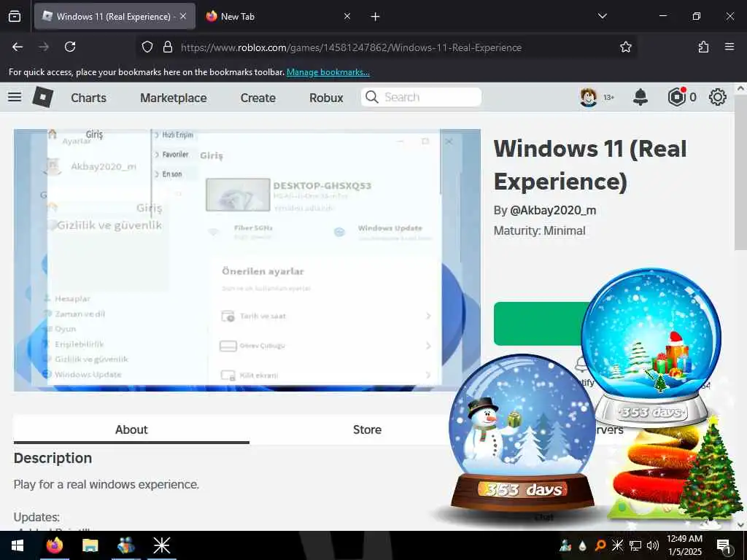This screenshot has width=747, height=560.
Task: Show site security padlock info
Action: [x=168, y=47]
